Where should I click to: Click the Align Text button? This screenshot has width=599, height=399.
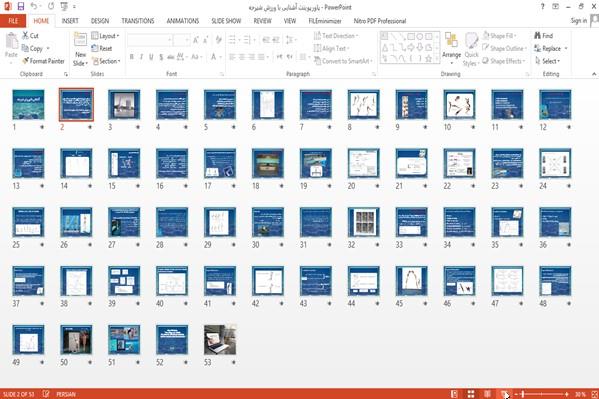332,48
